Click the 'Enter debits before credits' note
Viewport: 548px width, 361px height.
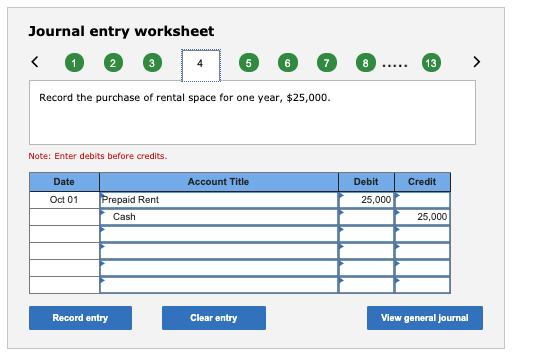(x=98, y=156)
